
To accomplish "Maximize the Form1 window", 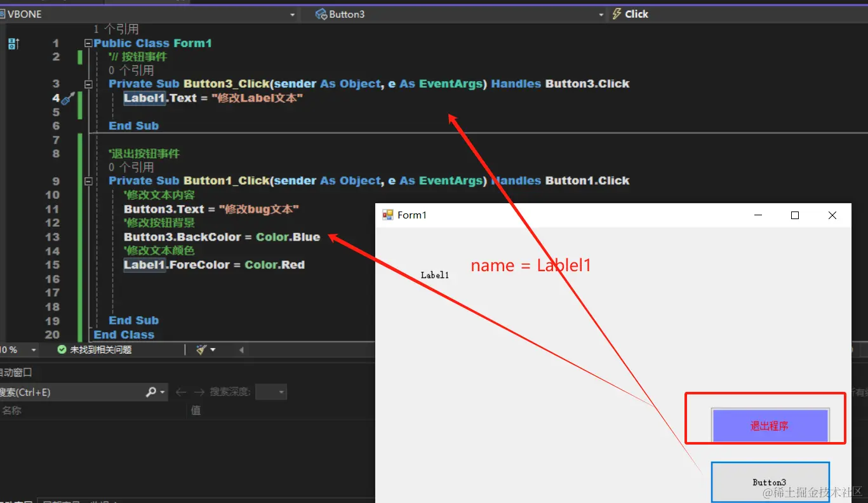I will (794, 215).
